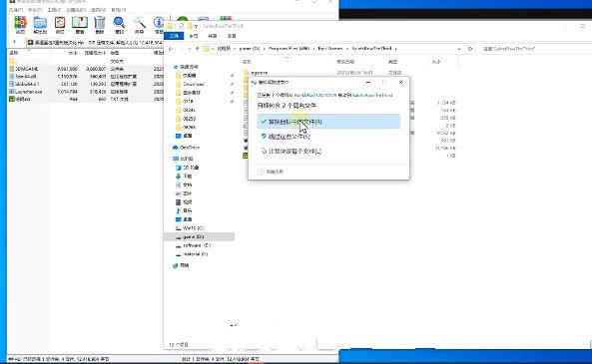Open Network in Explorer navigation pane

coord(181,265)
